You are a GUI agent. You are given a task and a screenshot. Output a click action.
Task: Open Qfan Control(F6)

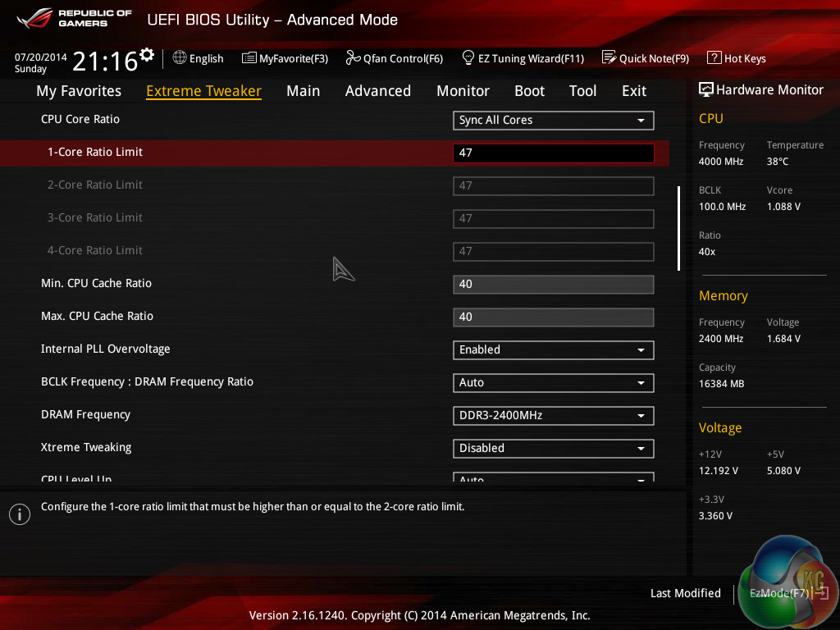point(395,58)
